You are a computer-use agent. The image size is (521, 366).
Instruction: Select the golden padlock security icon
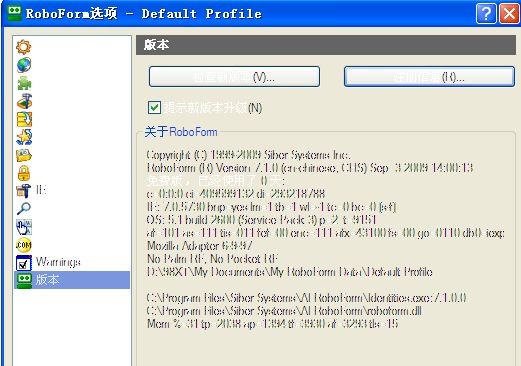[x=24, y=173]
